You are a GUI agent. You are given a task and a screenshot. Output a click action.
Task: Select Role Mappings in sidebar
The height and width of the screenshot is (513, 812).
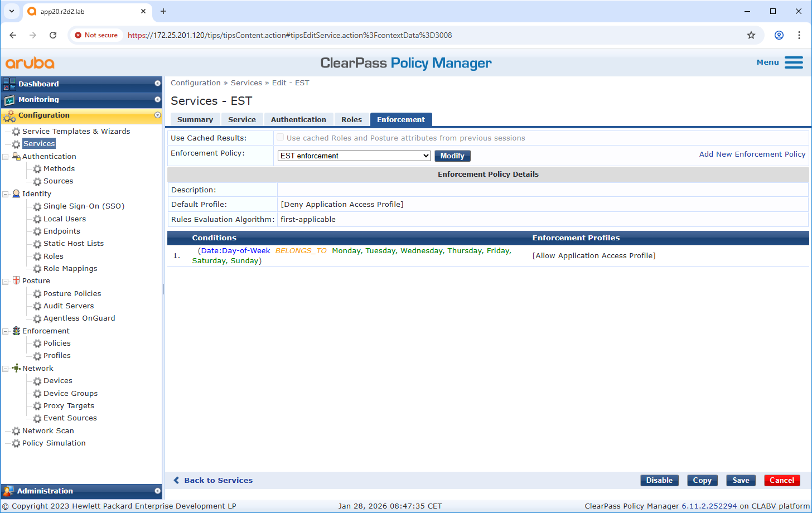(x=70, y=268)
